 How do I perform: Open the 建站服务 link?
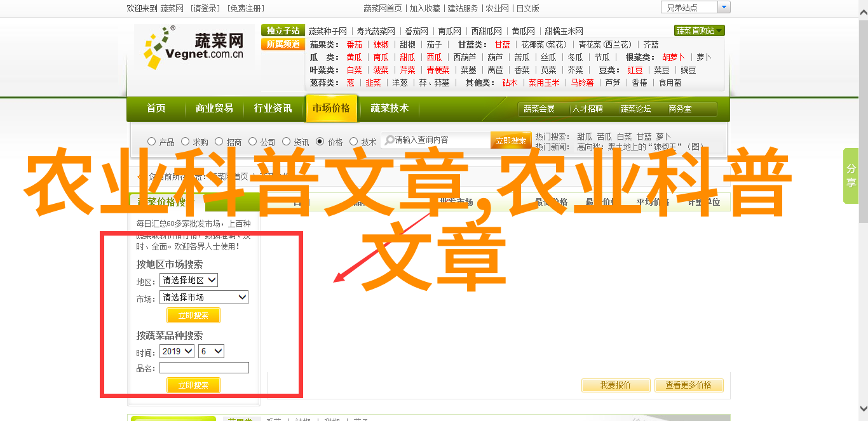[463, 8]
